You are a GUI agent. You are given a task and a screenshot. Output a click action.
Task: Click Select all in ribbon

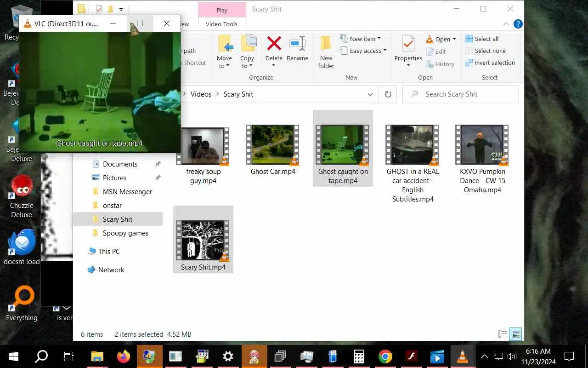[x=482, y=39]
